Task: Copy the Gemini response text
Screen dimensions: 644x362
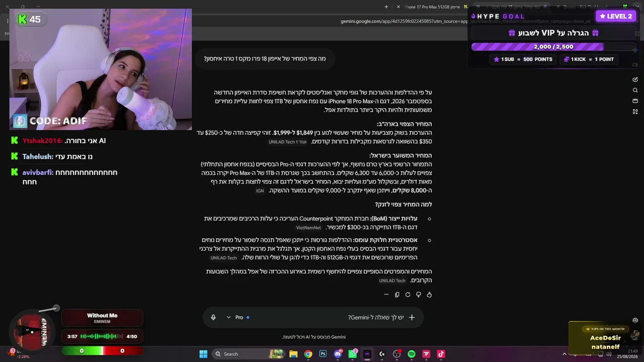Action: coord(397,295)
